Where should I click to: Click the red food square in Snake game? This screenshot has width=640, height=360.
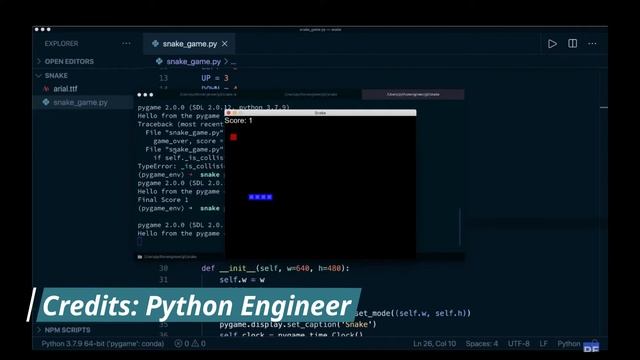(233, 137)
